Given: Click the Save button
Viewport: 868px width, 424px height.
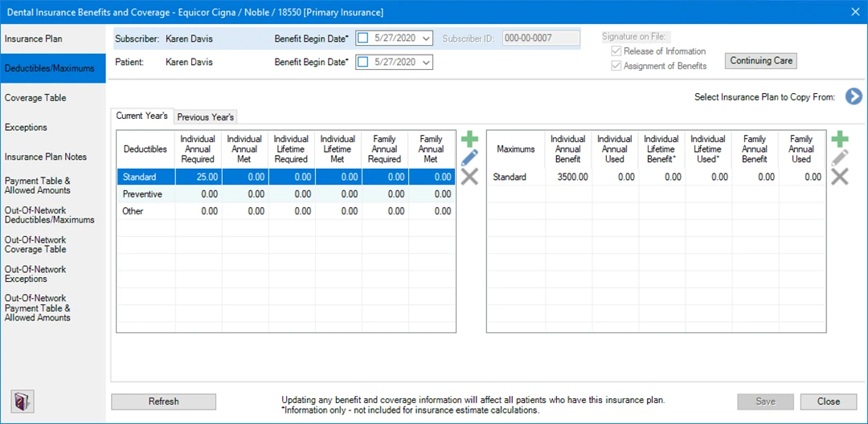Looking at the screenshot, I should [x=766, y=402].
